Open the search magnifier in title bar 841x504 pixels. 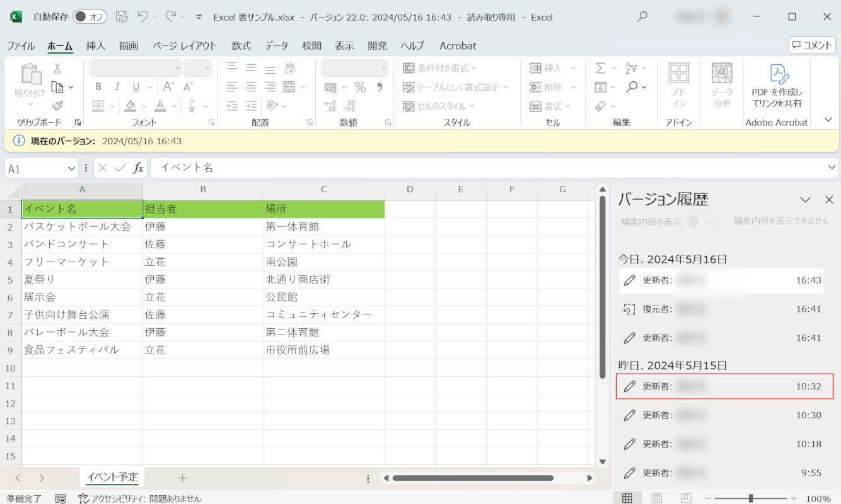click(x=642, y=17)
